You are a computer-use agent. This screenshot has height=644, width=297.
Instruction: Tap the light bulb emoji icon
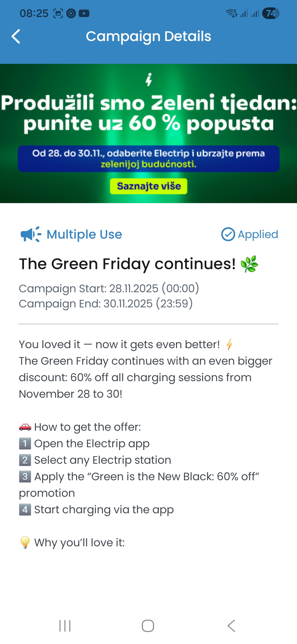[x=25, y=542]
